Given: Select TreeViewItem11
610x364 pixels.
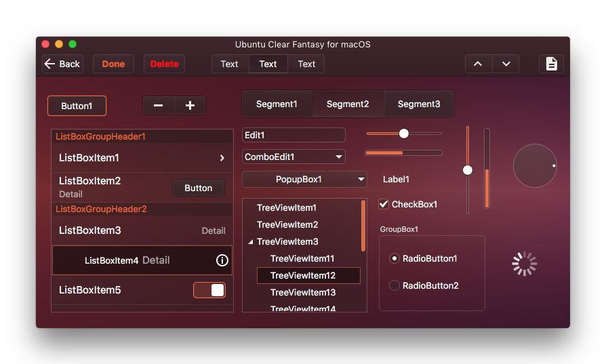Looking at the screenshot, I should (302, 258).
